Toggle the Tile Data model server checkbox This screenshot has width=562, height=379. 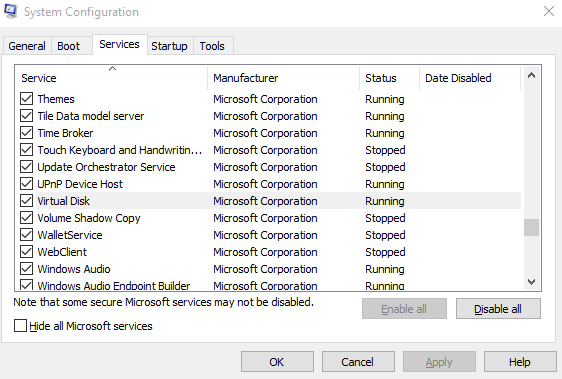tap(27, 116)
